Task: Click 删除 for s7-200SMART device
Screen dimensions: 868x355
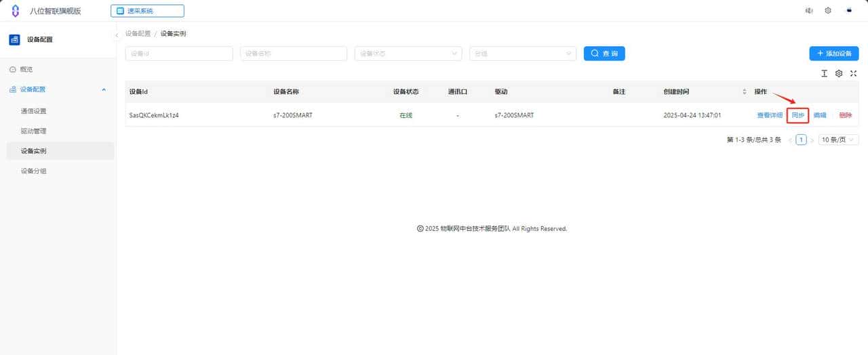Action: coord(845,115)
